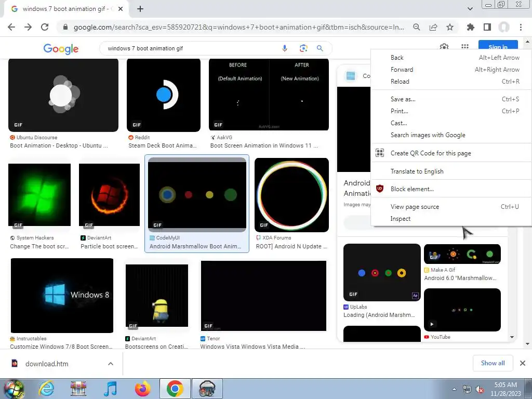Click the network tray icon

467,390
